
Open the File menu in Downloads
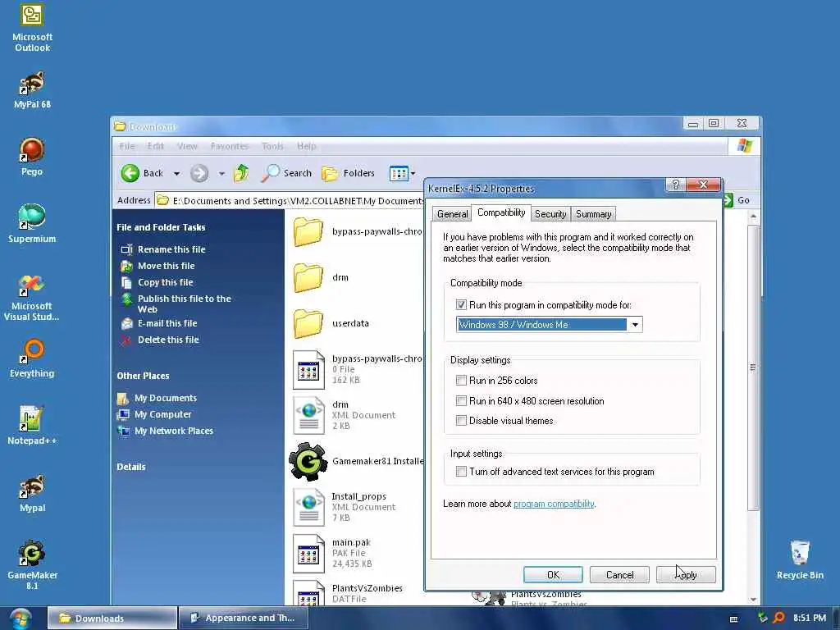(x=127, y=146)
